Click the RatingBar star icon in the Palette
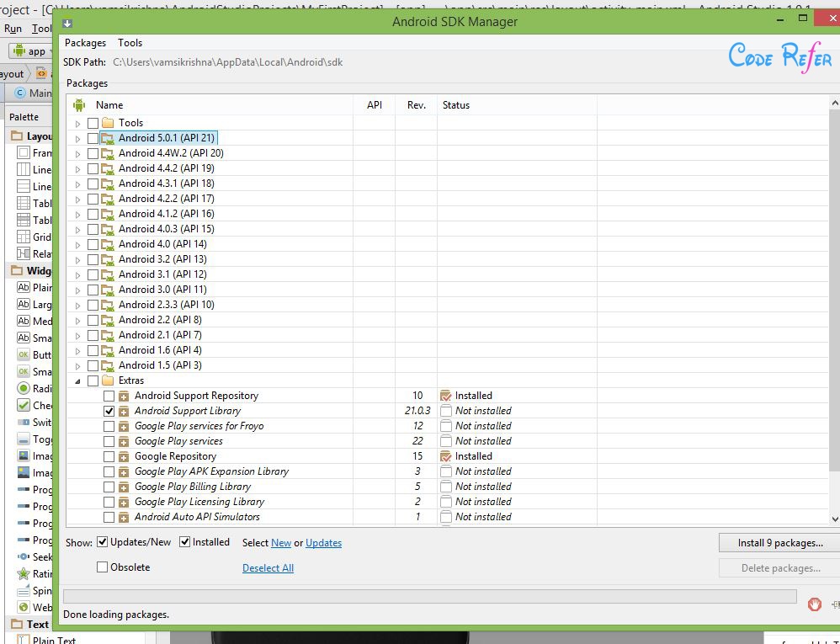Image resolution: width=840 pixels, height=644 pixels. (23, 574)
